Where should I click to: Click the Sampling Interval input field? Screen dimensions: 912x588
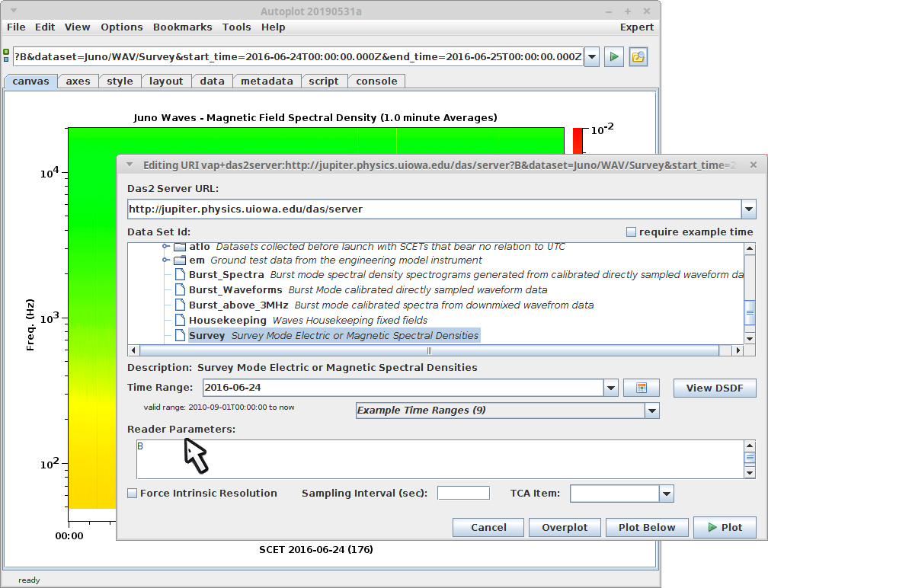(x=463, y=494)
